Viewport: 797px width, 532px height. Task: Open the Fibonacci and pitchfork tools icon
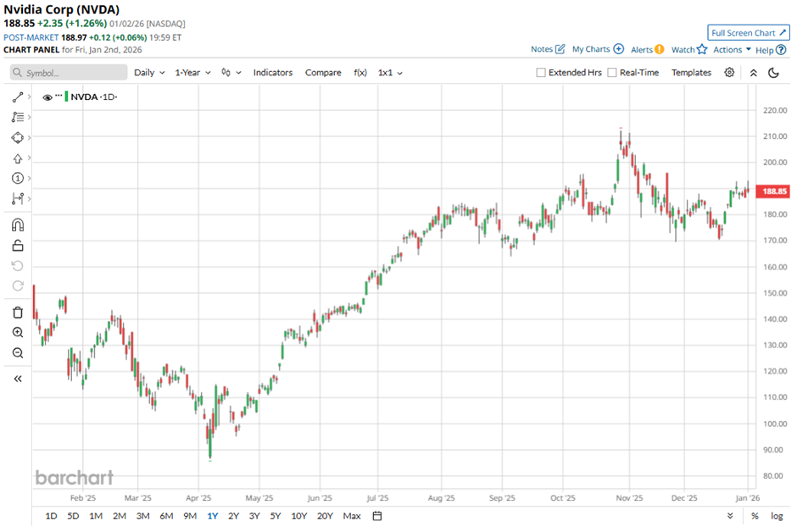[x=18, y=117]
